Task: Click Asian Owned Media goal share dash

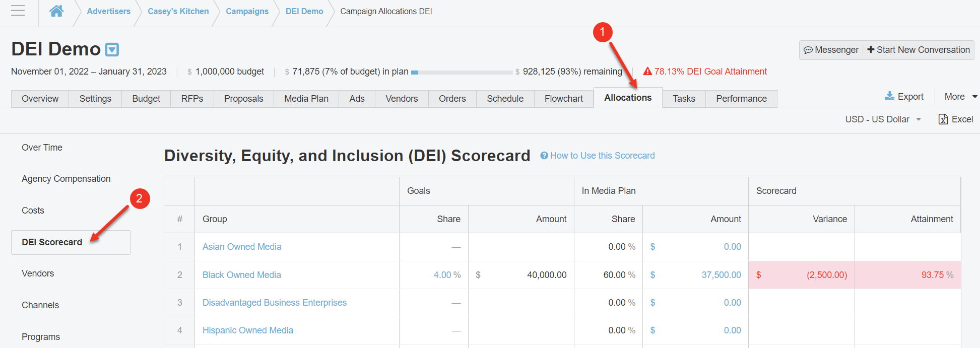Action: click(x=456, y=247)
